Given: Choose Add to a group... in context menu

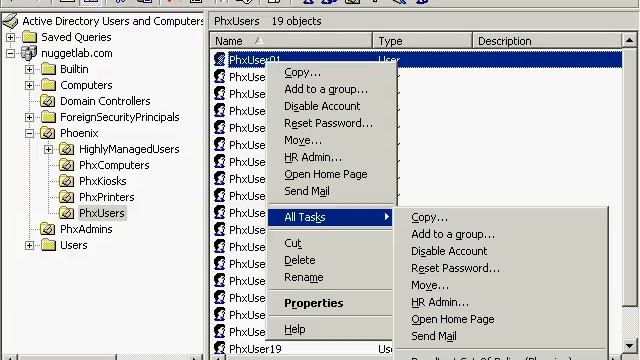Looking at the screenshot, I should point(326,89).
